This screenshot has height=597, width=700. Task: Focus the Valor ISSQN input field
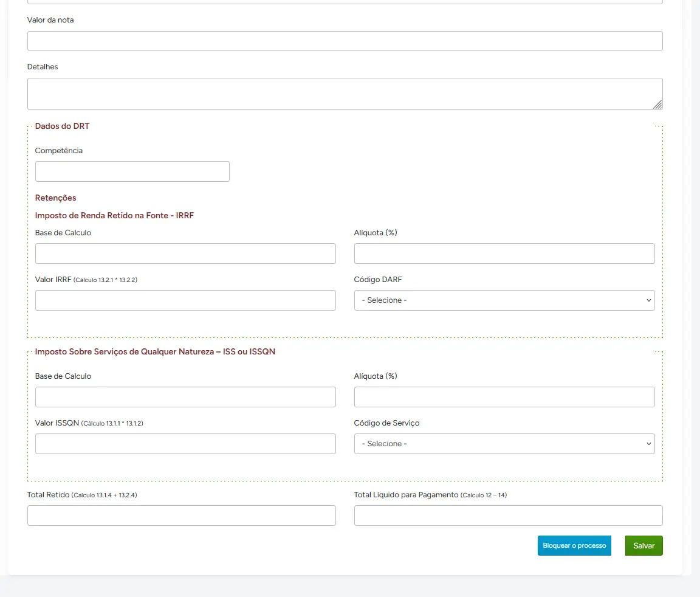pyautogui.click(x=185, y=444)
